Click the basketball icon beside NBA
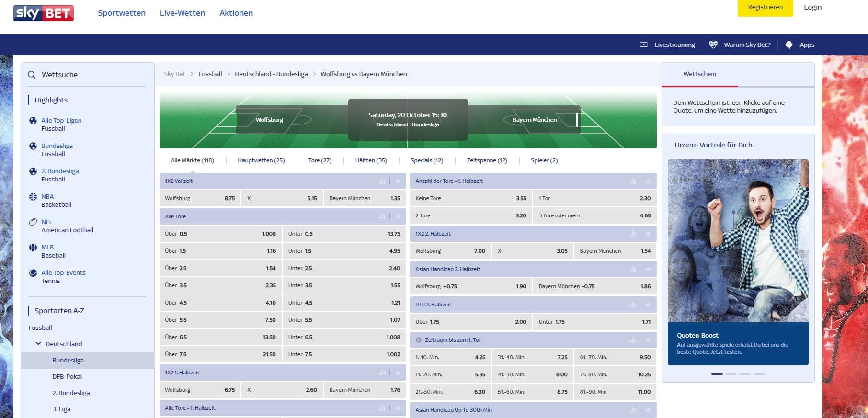Image resolution: width=868 pixels, height=418 pixels. [x=33, y=197]
